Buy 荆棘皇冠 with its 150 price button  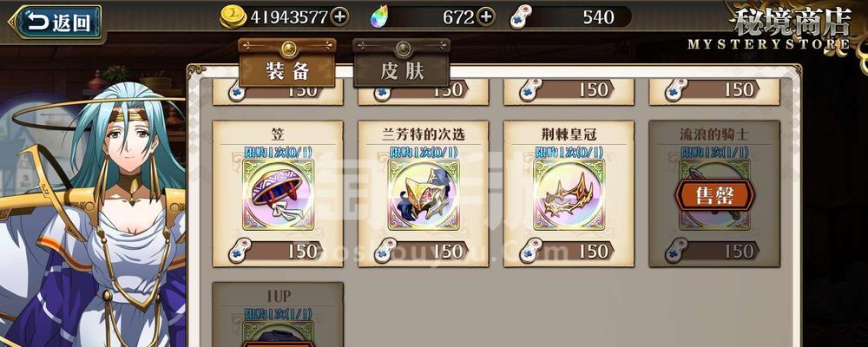coord(569,251)
